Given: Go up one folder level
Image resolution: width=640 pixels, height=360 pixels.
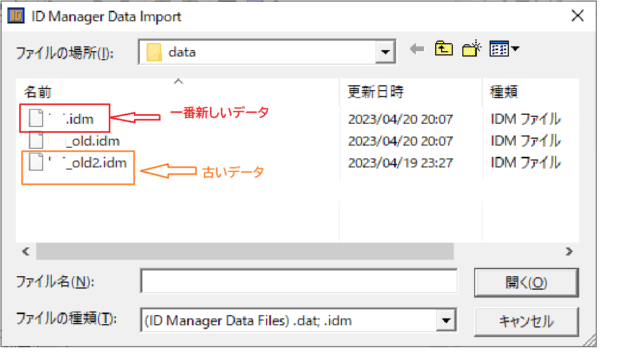Looking at the screenshot, I should [x=444, y=49].
